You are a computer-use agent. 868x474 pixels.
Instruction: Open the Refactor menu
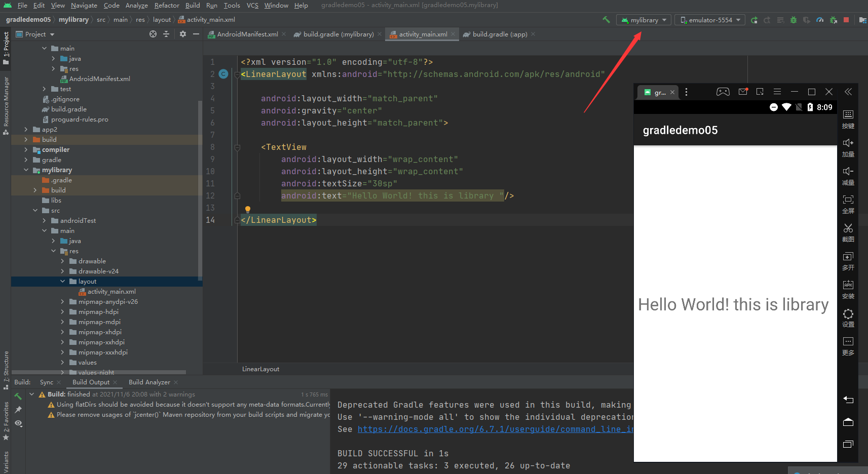coord(167,5)
